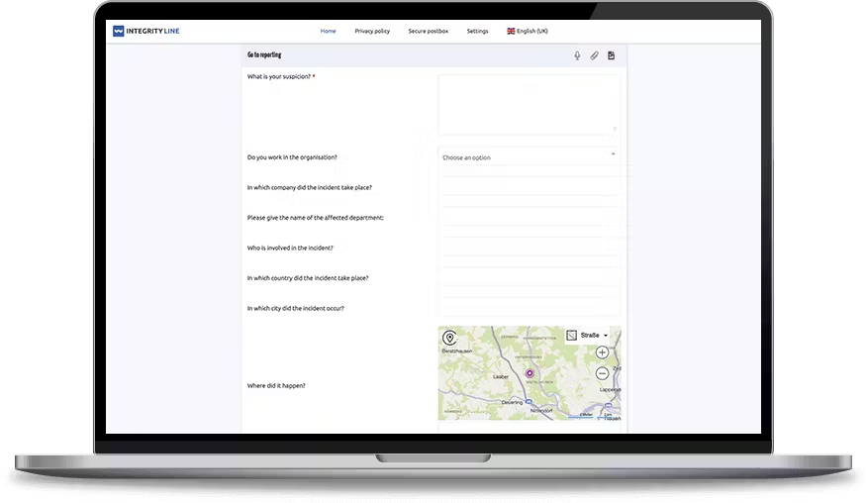
Task: Click the map locate-me pin icon
Action: pyautogui.click(x=449, y=338)
